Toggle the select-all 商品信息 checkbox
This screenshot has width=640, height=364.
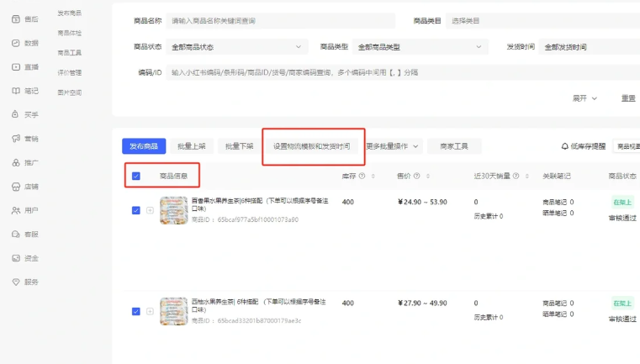coord(136,176)
